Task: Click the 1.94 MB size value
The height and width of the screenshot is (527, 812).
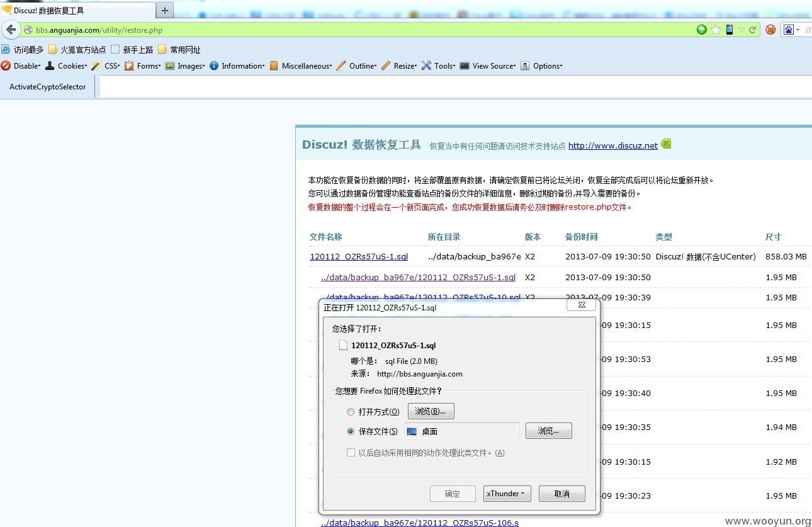Action: (x=781, y=427)
